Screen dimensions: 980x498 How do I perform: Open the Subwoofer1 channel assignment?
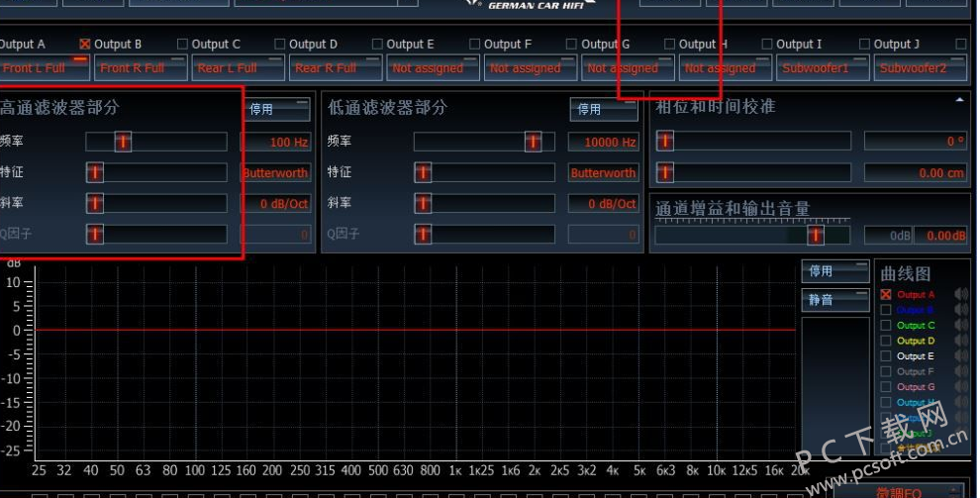pos(824,67)
